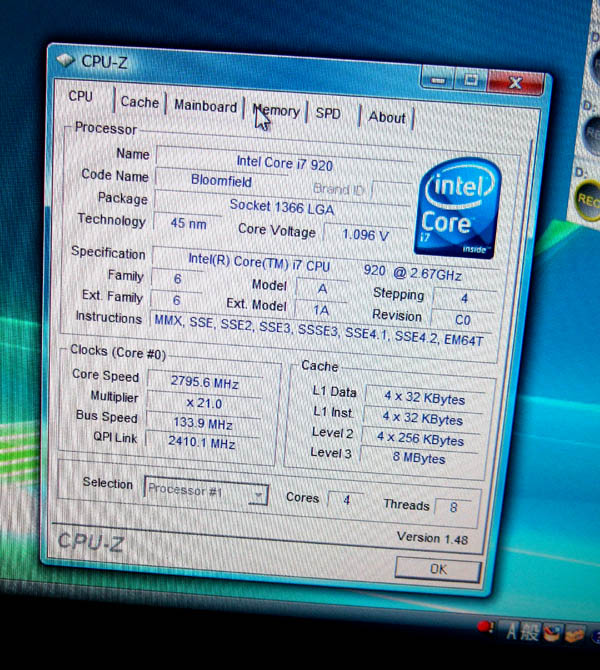600x670 pixels.
Task: Click the Stepping value 4
Action: [x=464, y=298]
